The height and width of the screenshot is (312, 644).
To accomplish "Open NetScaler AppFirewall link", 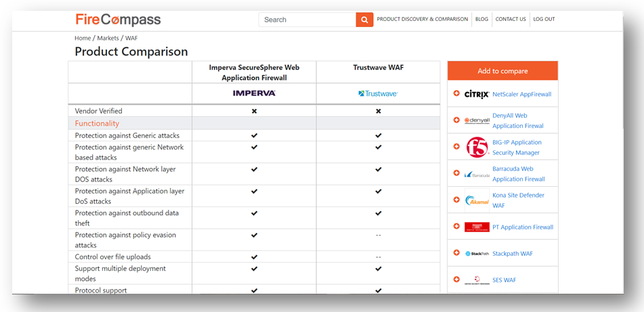I will click(522, 94).
